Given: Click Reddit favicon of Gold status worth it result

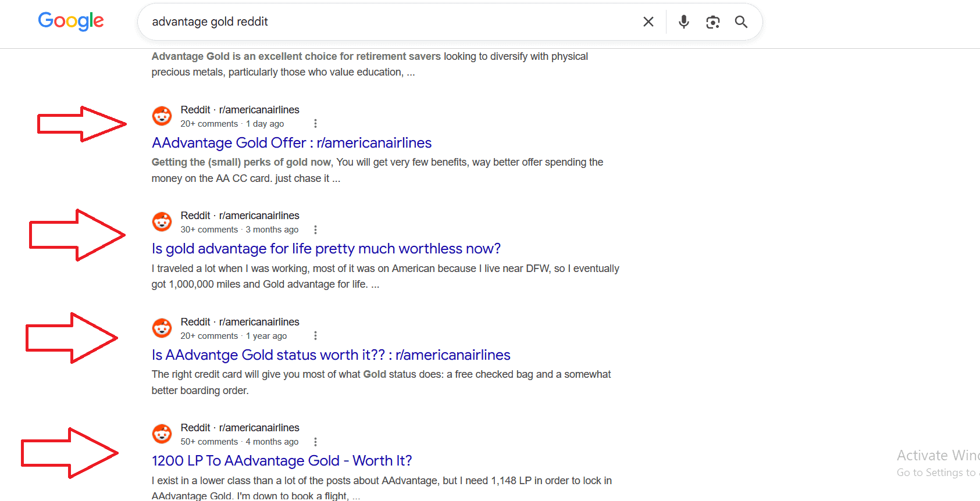Looking at the screenshot, I should [162, 328].
